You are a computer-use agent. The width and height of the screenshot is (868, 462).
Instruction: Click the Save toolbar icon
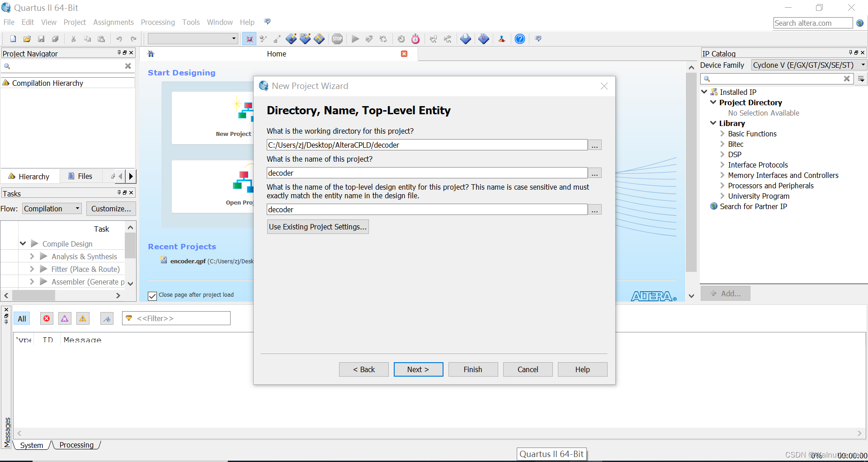pyautogui.click(x=41, y=39)
